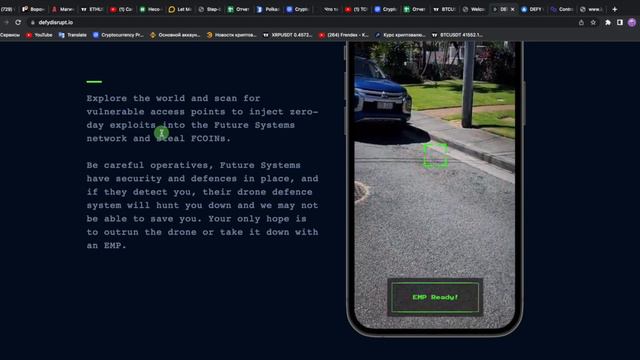
Task: Open the Cryptocurrency Pr... bookmark
Action: pyautogui.click(x=118, y=35)
